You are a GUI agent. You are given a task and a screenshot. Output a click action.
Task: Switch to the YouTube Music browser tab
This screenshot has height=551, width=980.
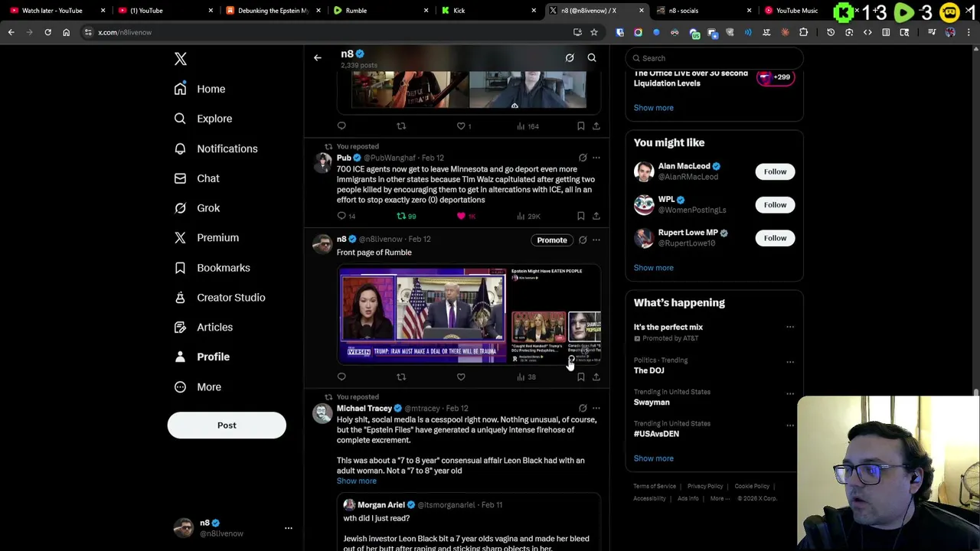point(796,11)
